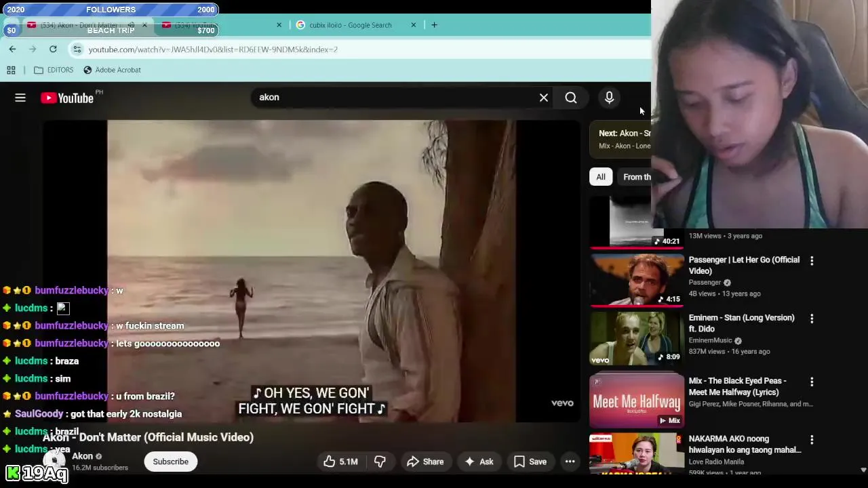
Task: Open the Akon channel name link
Action: 83,456
